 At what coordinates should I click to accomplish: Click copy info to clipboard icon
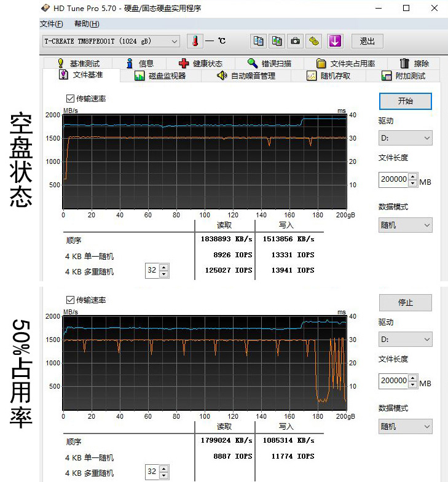(x=258, y=41)
